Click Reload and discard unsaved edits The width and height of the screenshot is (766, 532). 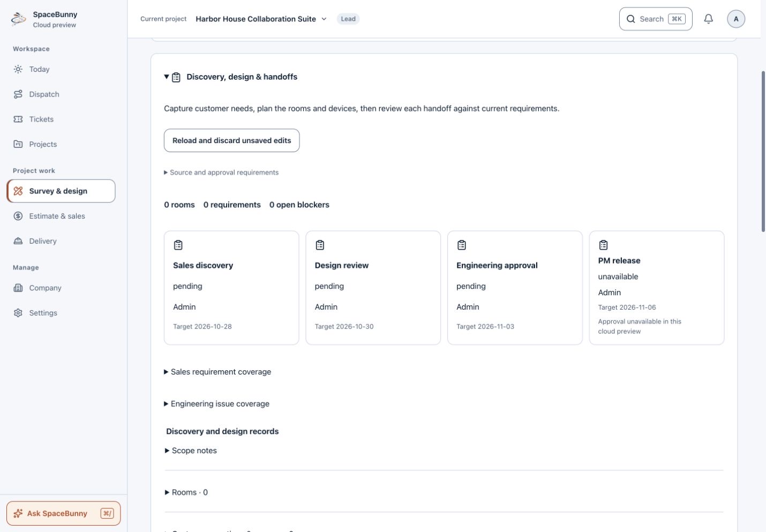point(231,140)
